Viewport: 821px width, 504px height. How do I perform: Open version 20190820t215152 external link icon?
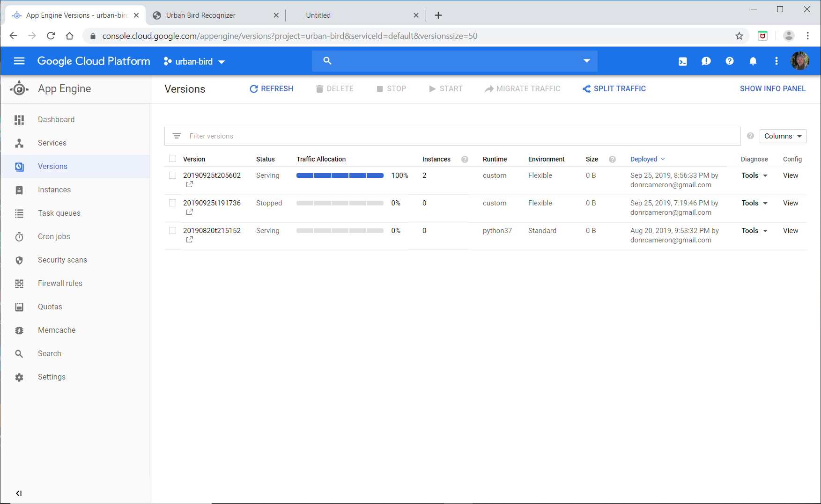click(190, 240)
